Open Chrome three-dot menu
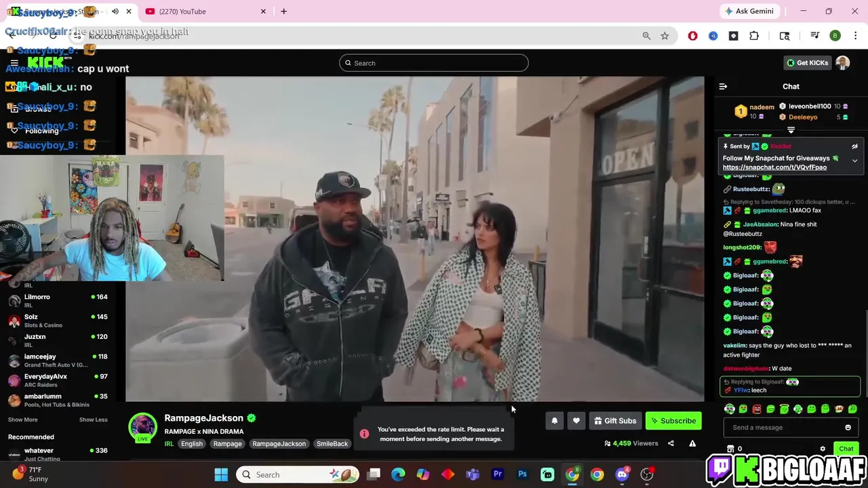Viewport: 868px width, 488px height. pos(855,36)
